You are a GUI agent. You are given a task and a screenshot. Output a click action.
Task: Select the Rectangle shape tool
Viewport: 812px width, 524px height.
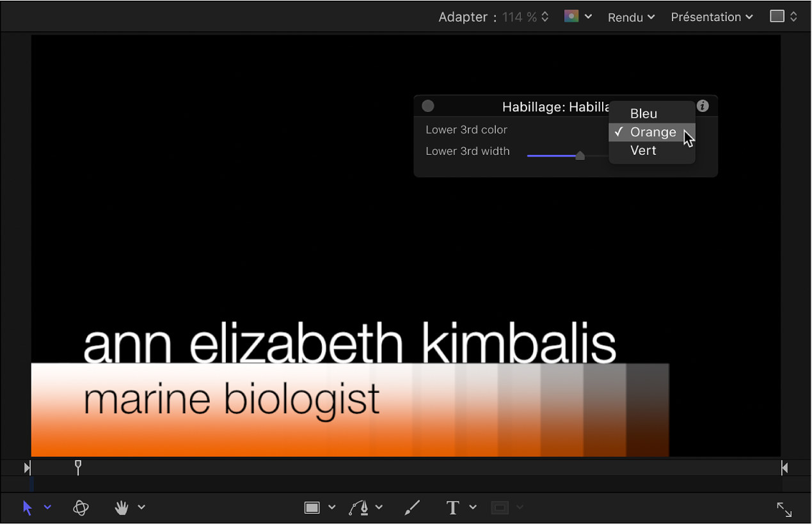click(312, 508)
